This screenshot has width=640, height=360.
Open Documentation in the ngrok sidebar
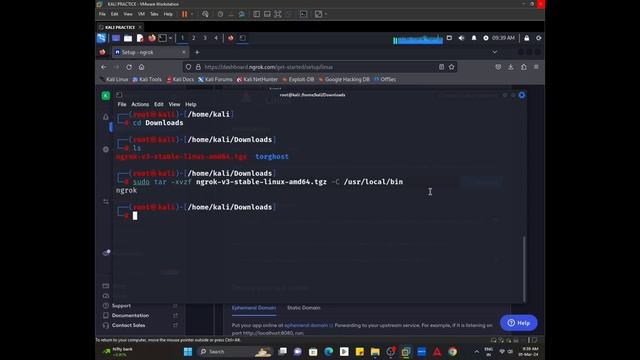pos(130,316)
